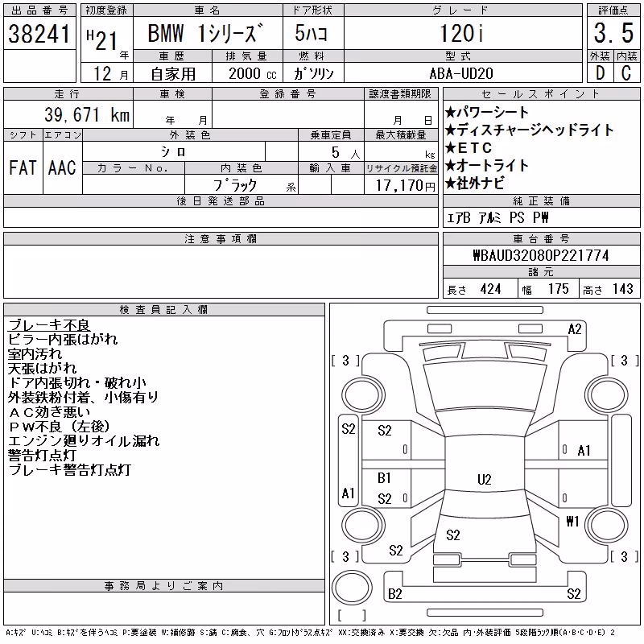The width and height of the screenshot is (644, 644).
Task: Click note AC効き悪い
Action: pos(49,411)
